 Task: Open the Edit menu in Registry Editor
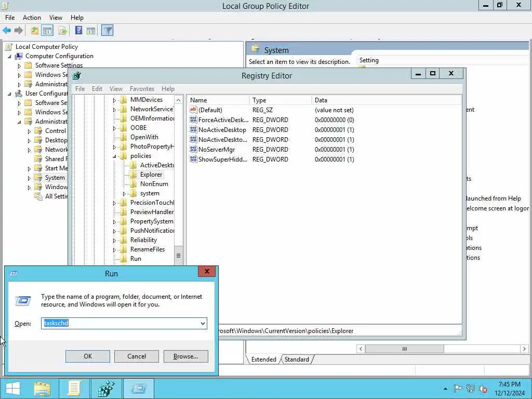coord(97,89)
